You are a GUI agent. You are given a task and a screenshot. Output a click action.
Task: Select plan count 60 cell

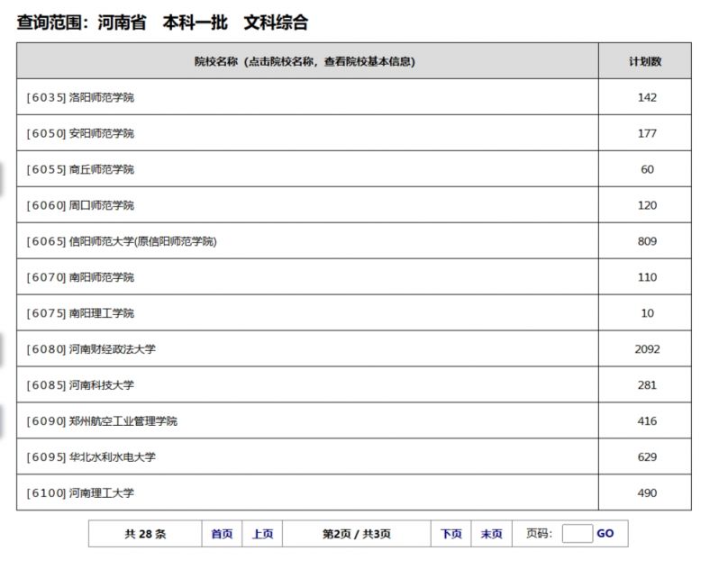point(647,169)
